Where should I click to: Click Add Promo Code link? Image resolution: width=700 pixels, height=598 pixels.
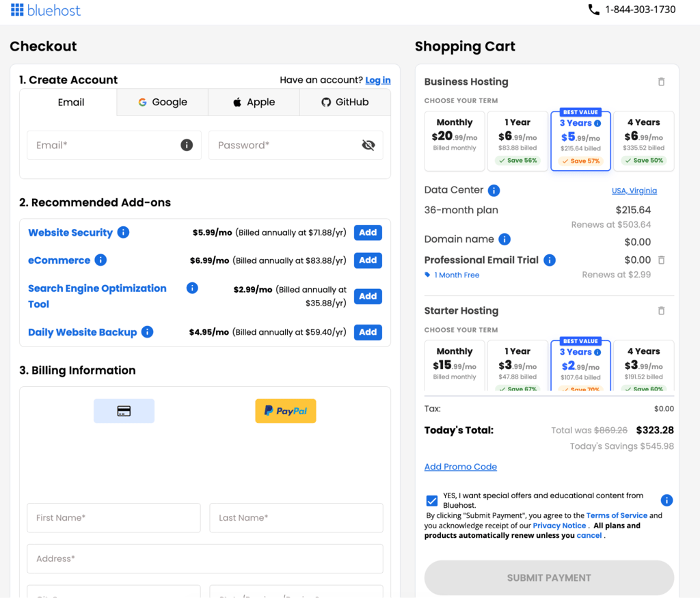point(460,466)
